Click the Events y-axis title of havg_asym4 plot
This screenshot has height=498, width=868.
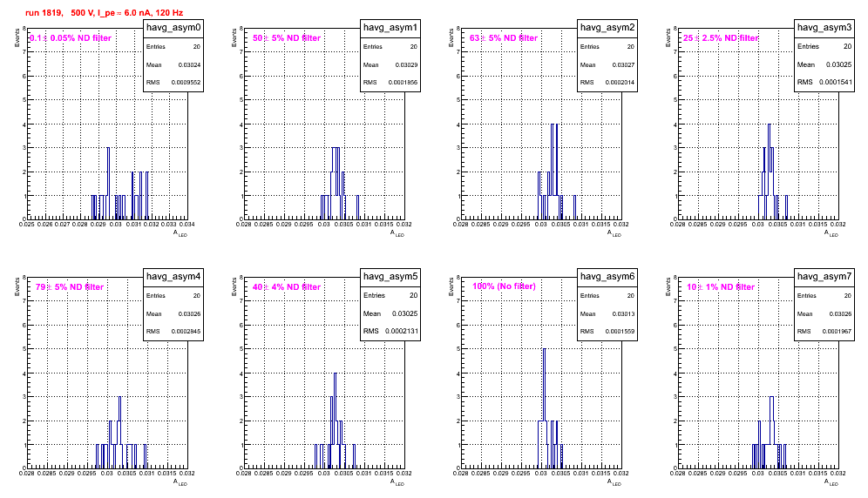(x=17, y=287)
